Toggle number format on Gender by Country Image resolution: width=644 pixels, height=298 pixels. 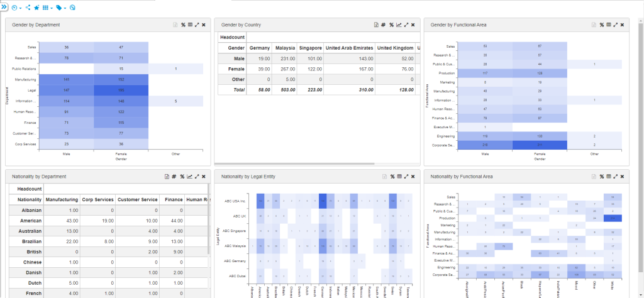tap(383, 25)
